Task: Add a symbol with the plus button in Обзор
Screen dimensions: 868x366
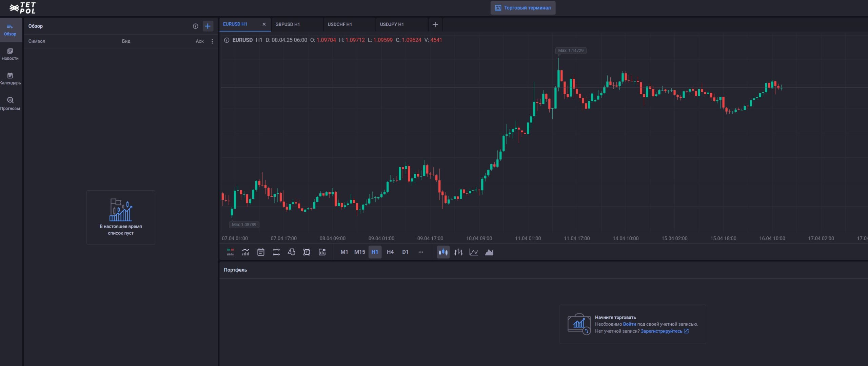Action: (x=208, y=26)
